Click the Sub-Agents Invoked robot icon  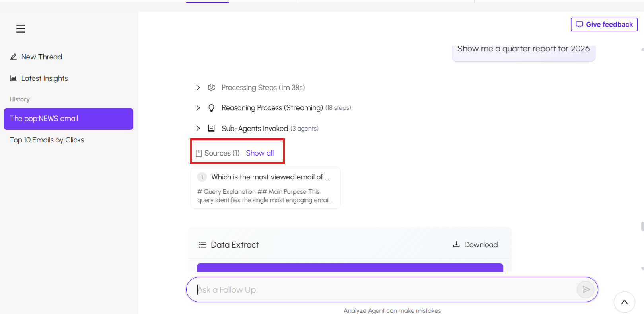tap(212, 128)
